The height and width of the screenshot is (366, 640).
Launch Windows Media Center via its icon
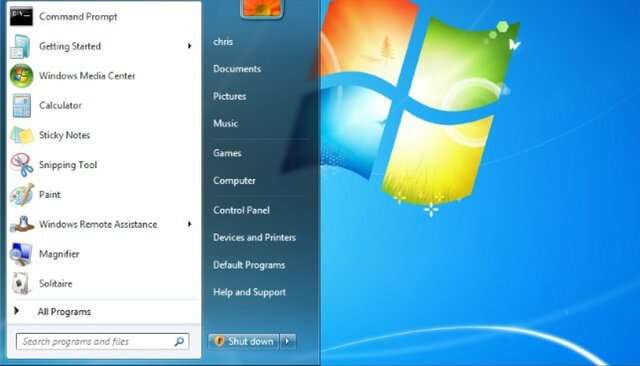tap(21, 76)
